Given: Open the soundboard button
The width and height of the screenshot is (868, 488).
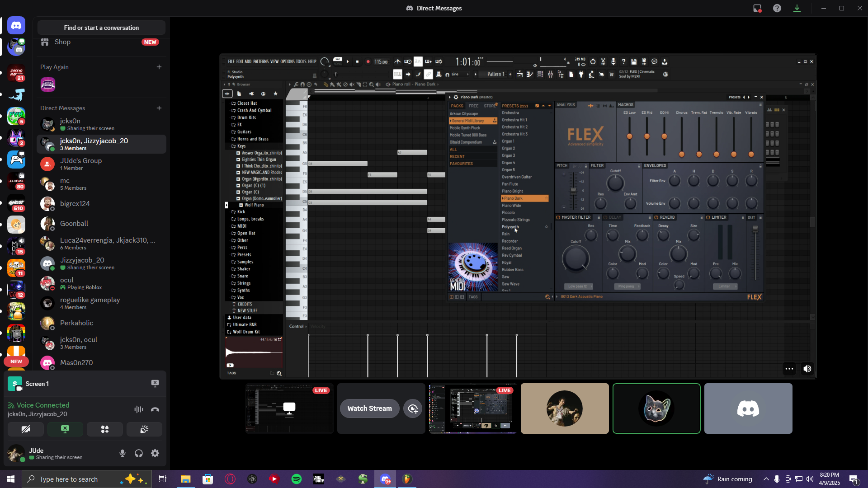Looking at the screenshot, I should [x=144, y=429].
